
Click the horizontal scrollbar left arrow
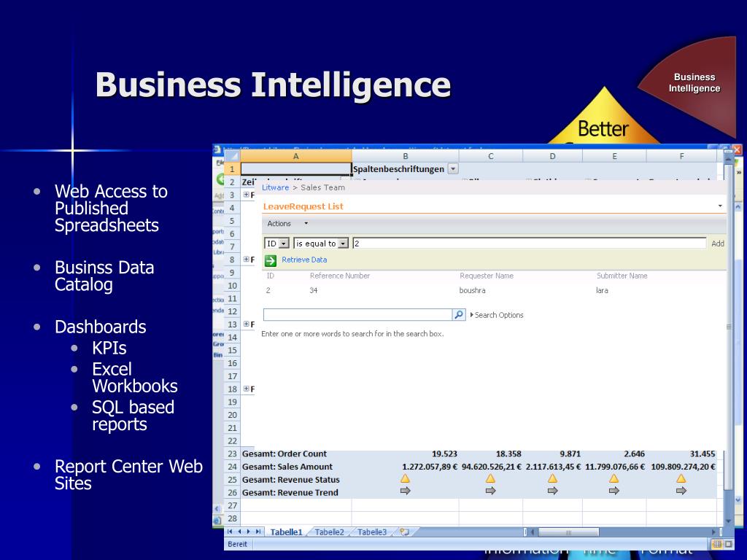(x=533, y=532)
